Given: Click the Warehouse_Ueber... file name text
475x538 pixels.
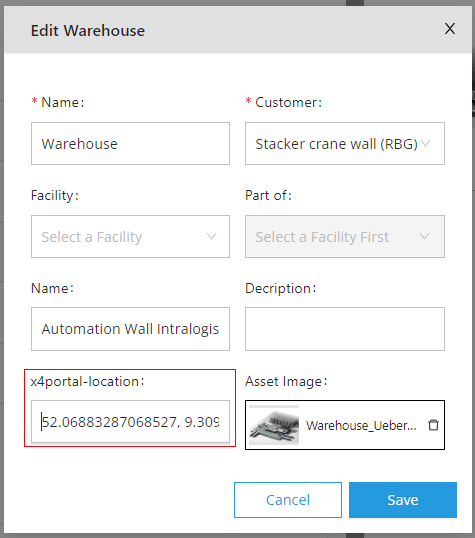Looking at the screenshot, I should point(361,425).
